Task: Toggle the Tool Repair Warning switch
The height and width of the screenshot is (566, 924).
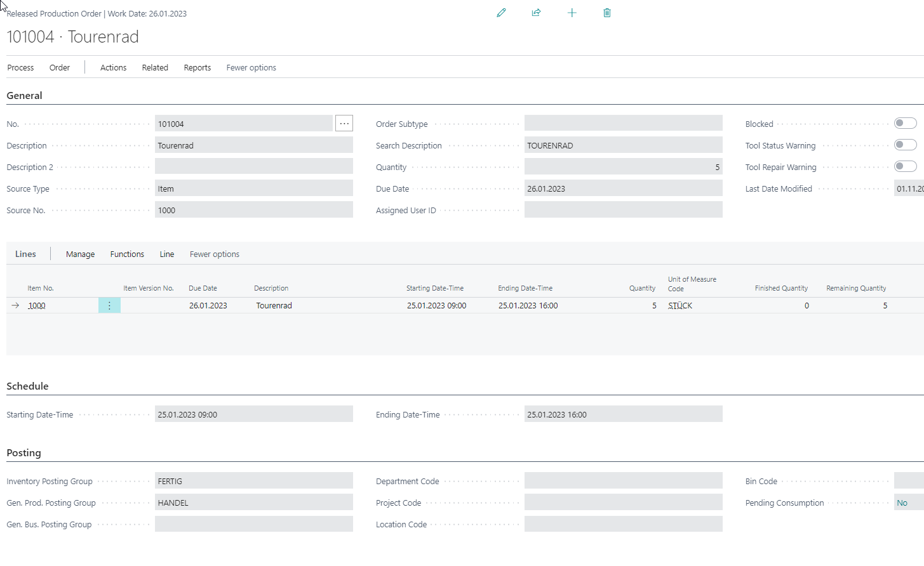Action: [x=905, y=166]
